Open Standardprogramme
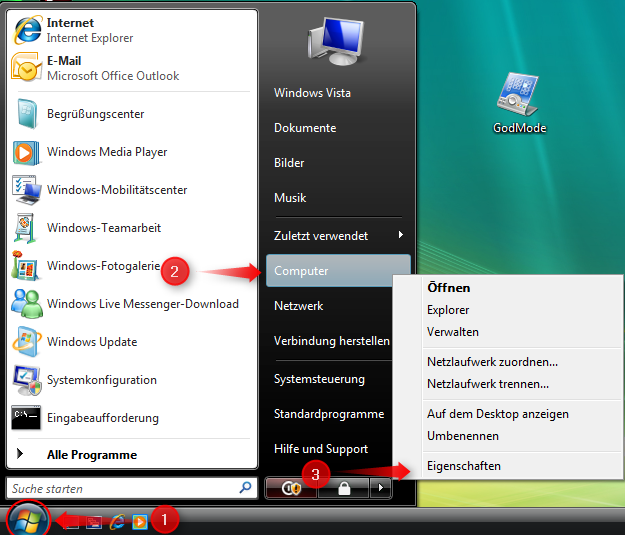Viewport: 625px width, 535px height. point(329,414)
